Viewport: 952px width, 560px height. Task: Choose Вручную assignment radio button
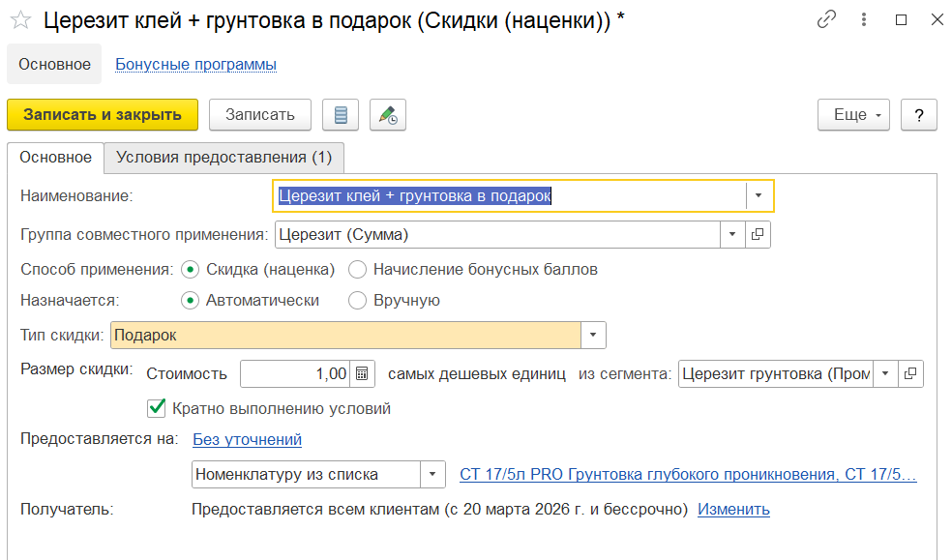coord(357,301)
